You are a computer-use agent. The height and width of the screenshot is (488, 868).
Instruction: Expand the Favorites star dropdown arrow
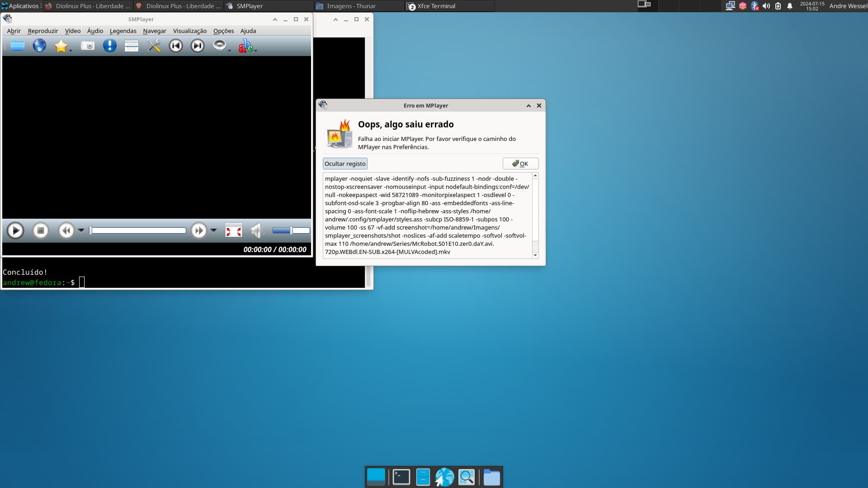pos(71,51)
